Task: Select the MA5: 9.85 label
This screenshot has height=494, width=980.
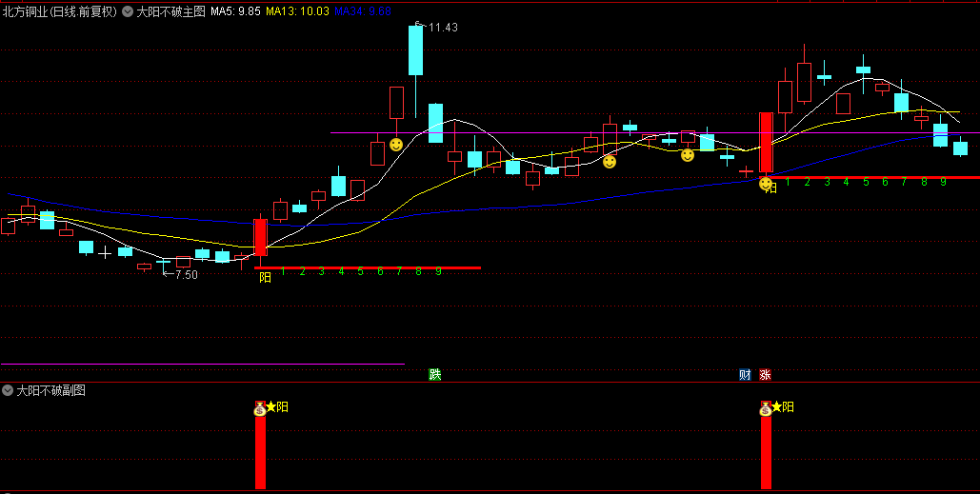Action: (235, 11)
